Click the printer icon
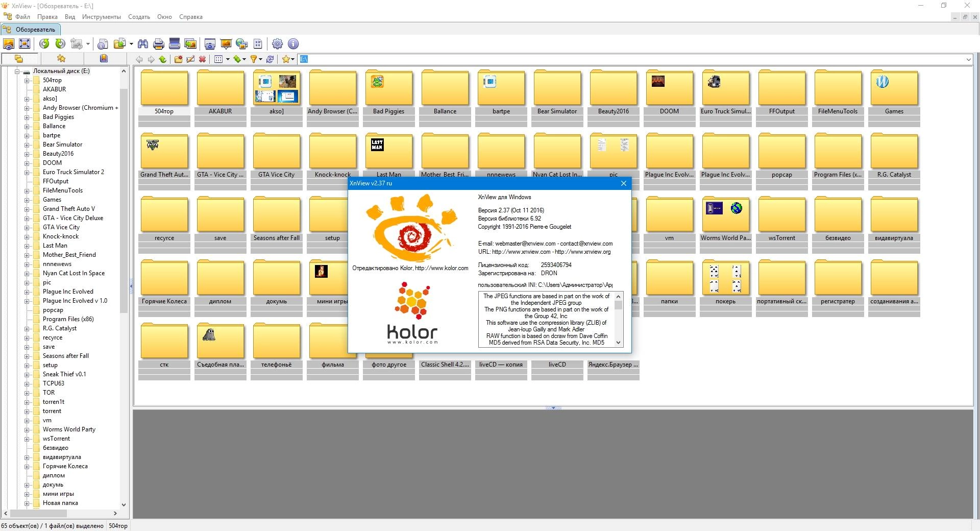 point(159,44)
